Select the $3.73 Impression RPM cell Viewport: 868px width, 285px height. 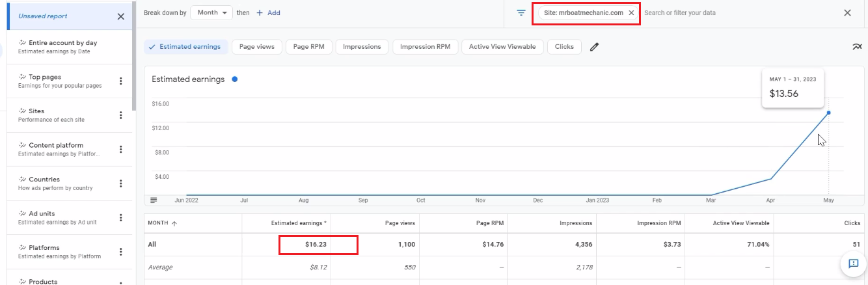[x=671, y=245]
